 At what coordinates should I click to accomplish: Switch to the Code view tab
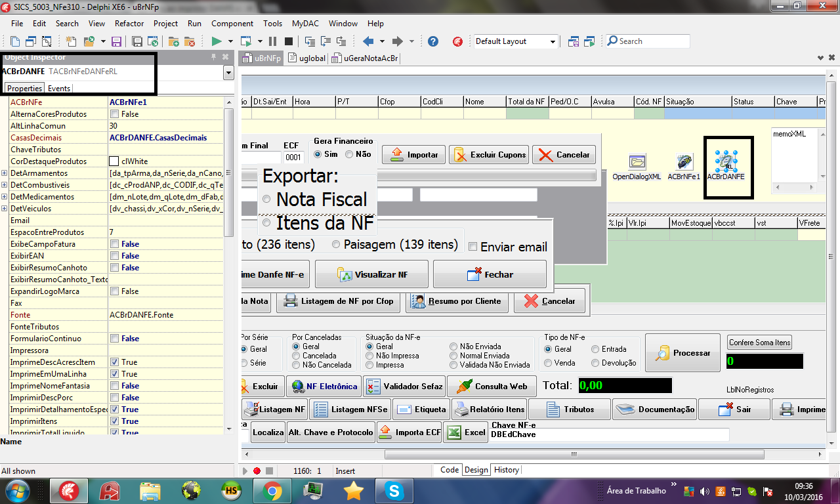point(450,470)
